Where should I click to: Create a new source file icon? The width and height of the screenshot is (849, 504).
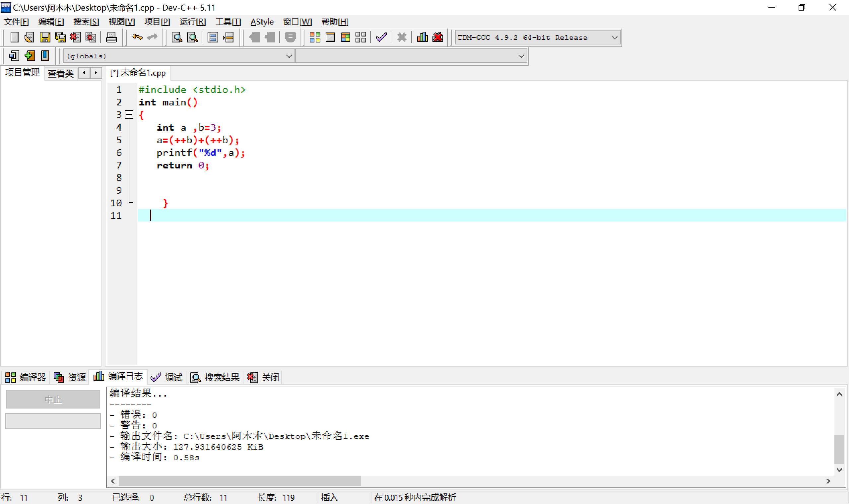tap(14, 37)
